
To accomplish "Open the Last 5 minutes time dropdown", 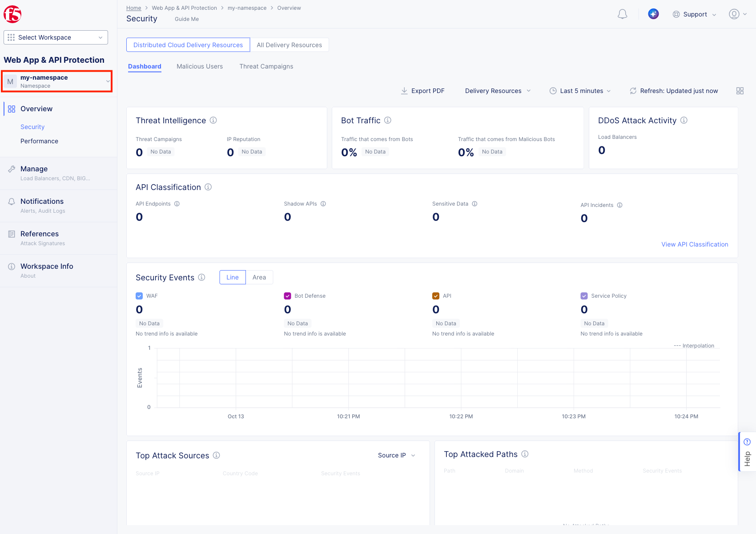I will pyautogui.click(x=580, y=91).
